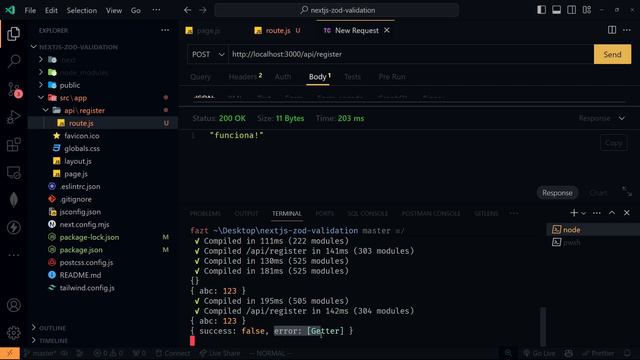This screenshot has width=640, height=360.
Task: Click the remote window status bar icon
Action: click(10, 353)
